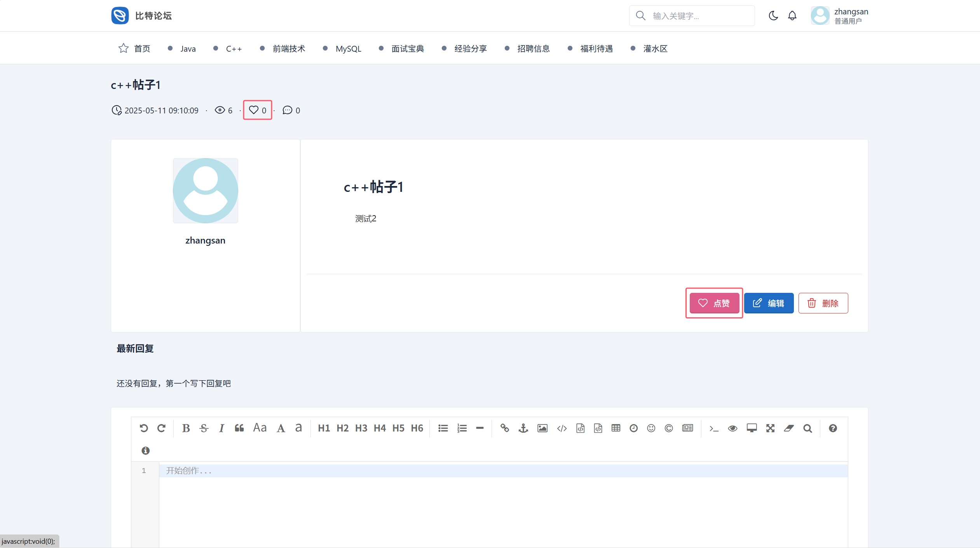This screenshot has height=548, width=980.
Task: Toggle live preview eye icon
Action: click(x=732, y=428)
